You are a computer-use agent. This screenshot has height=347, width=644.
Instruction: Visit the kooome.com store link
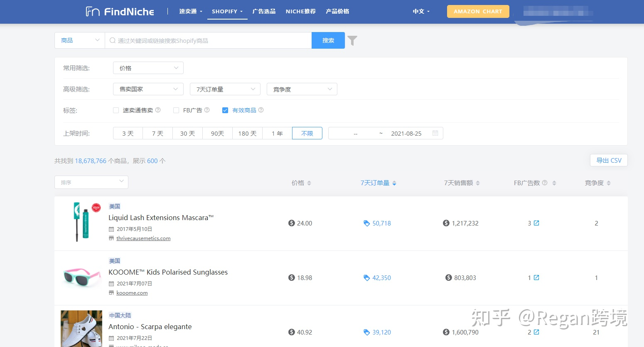132,292
